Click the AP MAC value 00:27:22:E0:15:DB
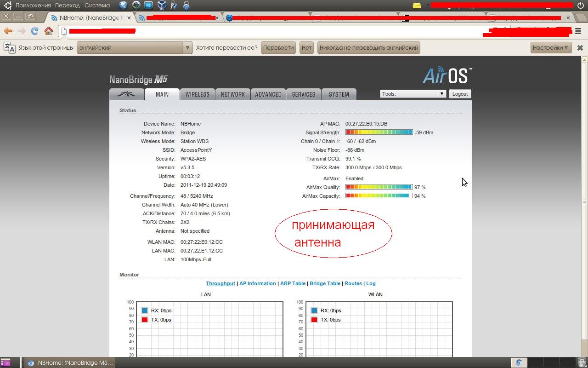Viewport: 588px width, 368px height. [366, 124]
